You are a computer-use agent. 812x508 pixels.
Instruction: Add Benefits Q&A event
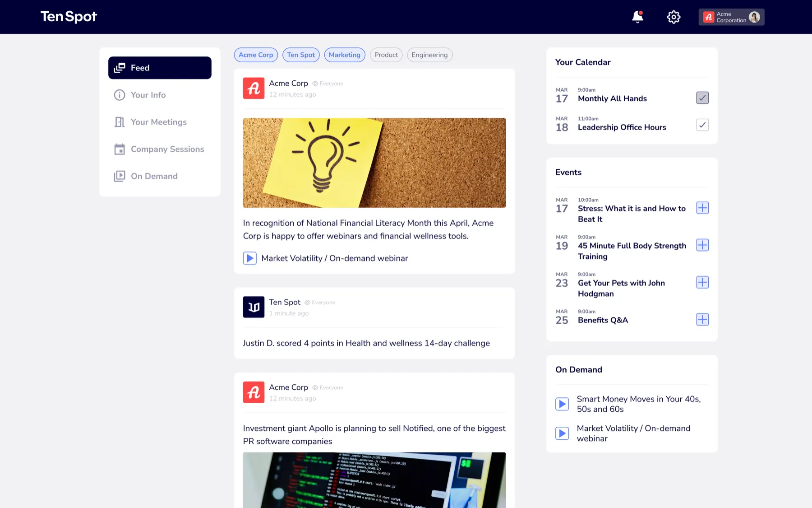(702, 319)
